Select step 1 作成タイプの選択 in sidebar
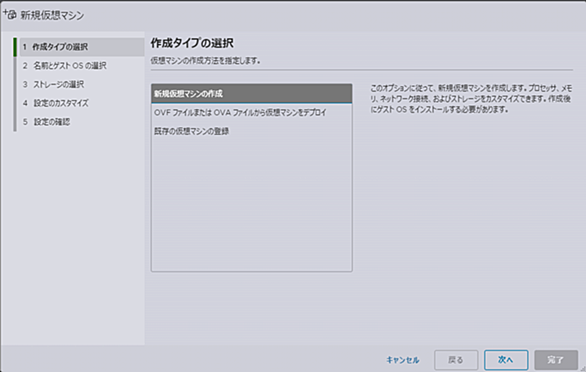 click(x=82, y=47)
